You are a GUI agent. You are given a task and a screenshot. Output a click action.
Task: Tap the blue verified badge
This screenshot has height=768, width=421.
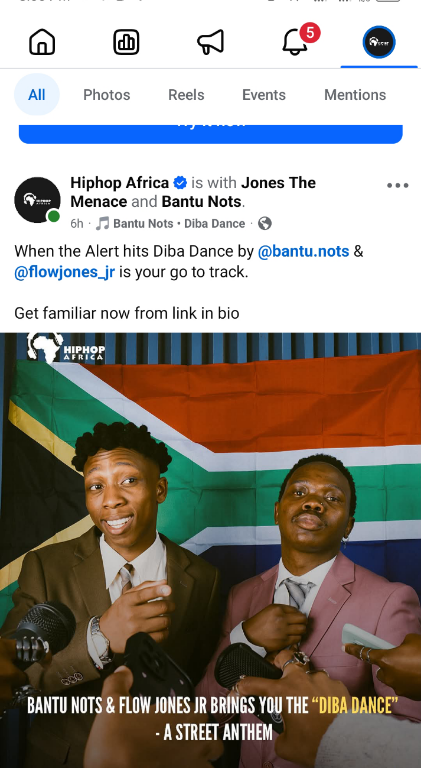click(180, 183)
